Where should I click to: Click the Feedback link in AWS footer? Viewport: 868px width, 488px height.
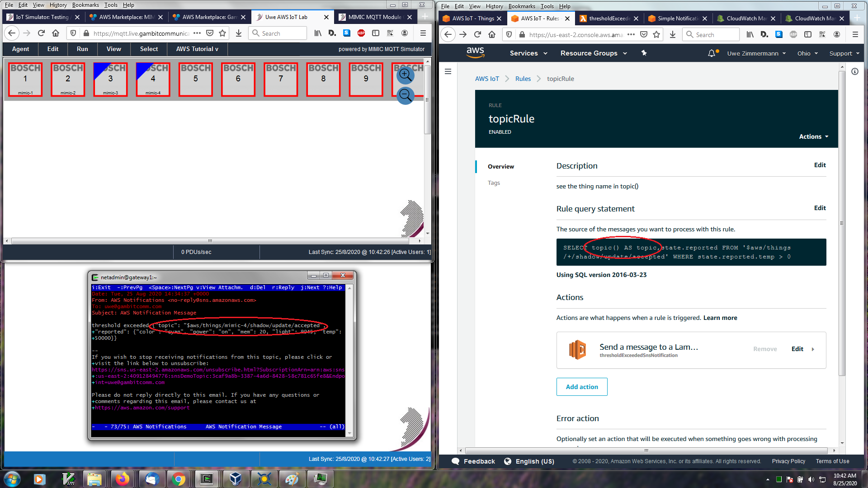pyautogui.click(x=473, y=461)
